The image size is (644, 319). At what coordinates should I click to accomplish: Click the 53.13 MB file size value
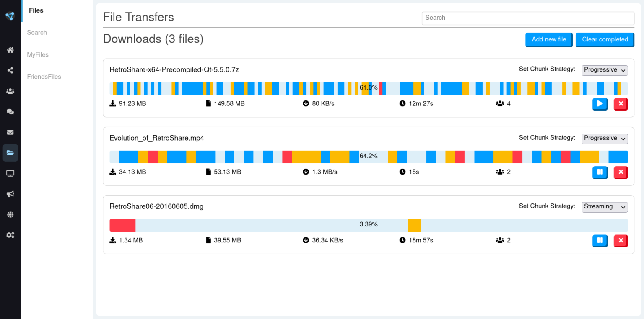[x=228, y=172]
